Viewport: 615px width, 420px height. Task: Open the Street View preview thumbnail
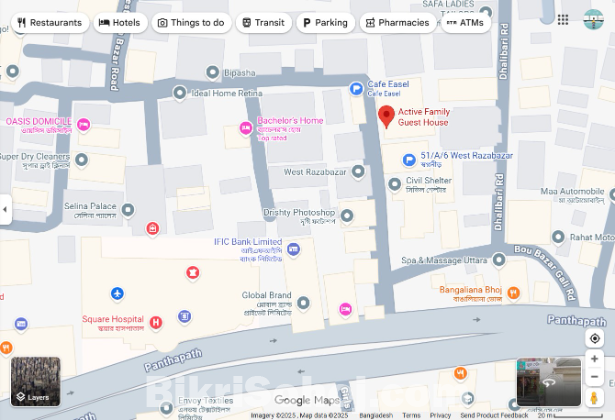point(549,382)
